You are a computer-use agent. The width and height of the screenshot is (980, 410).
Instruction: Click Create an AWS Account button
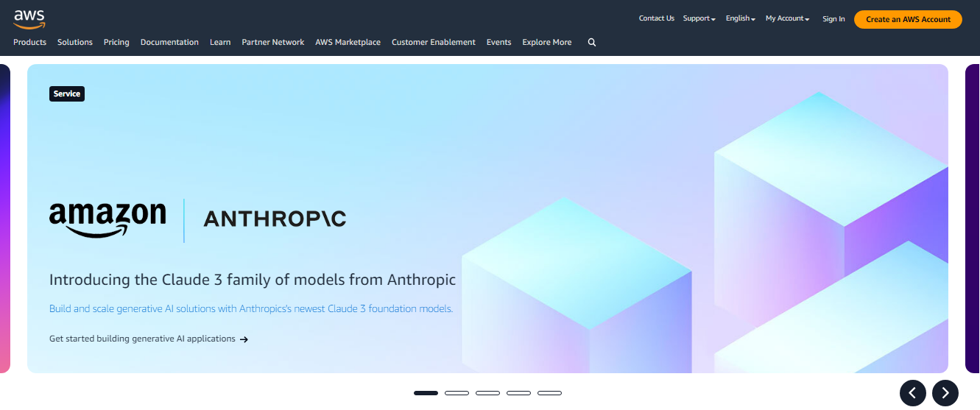pyautogui.click(x=908, y=19)
